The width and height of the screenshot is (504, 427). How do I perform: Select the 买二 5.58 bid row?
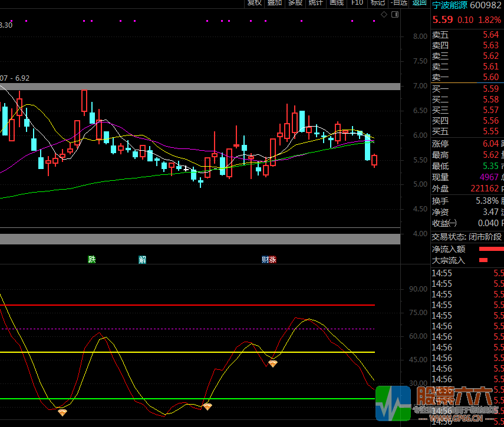(x=467, y=99)
